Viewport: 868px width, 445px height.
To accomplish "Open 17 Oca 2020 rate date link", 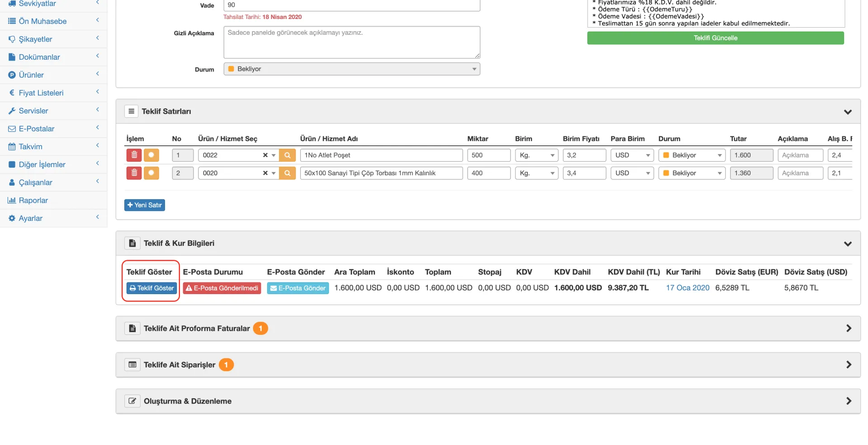I will [x=688, y=288].
